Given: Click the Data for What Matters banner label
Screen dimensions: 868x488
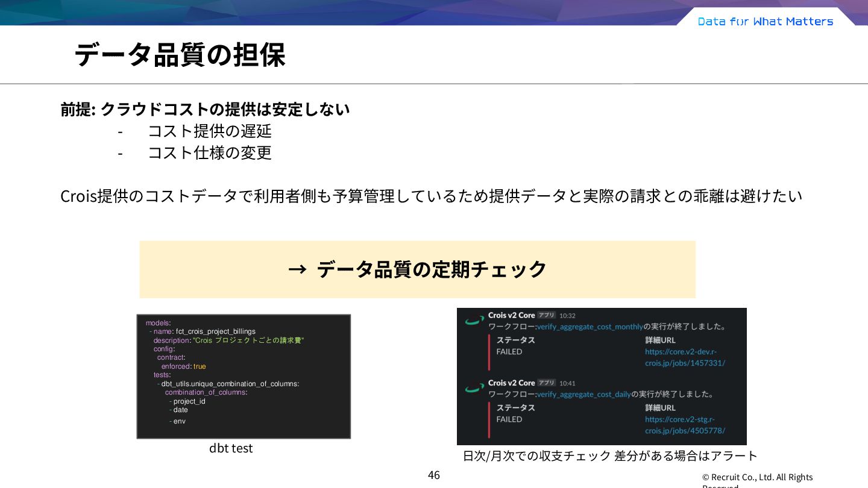Looking at the screenshot, I should pos(766,21).
